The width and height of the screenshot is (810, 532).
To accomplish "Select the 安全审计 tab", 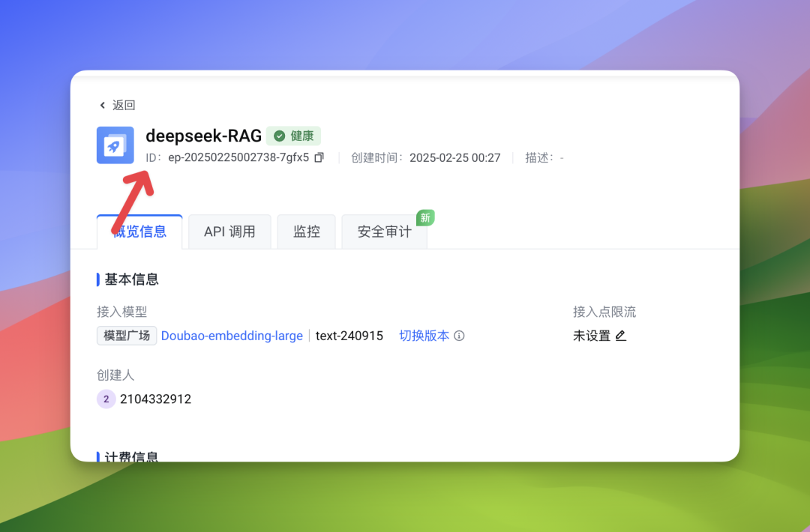I will click(x=384, y=232).
